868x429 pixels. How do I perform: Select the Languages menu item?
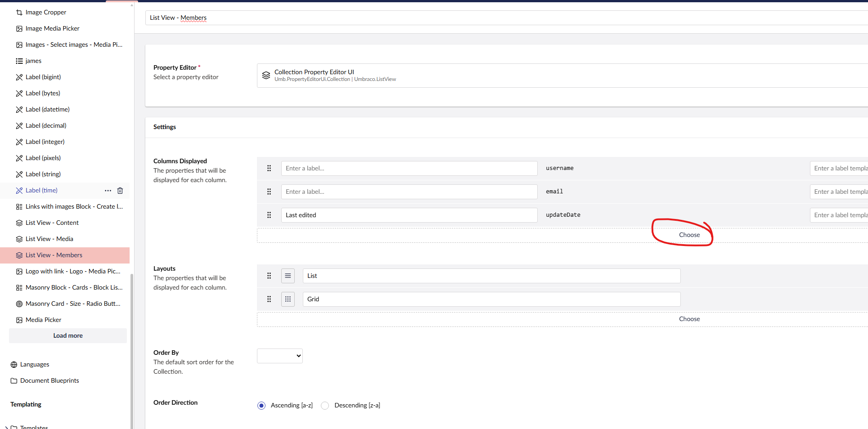pyautogui.click(x=35, y=364)
